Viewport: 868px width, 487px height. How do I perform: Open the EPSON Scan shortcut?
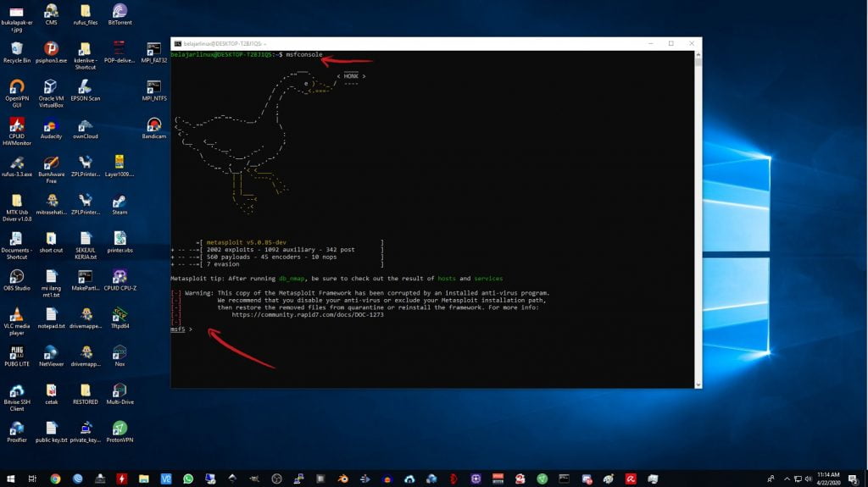click(86, 91)
